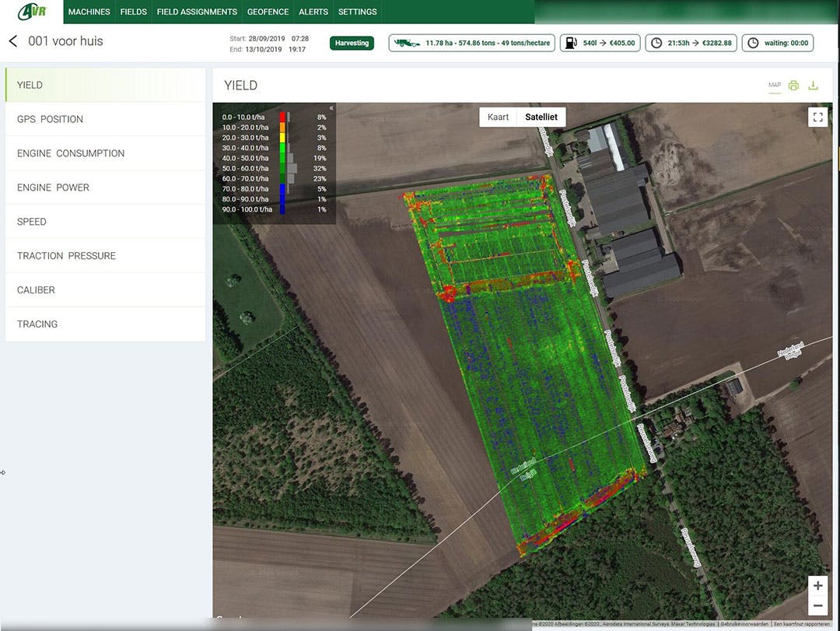Enter fullscreen map view
This screenshot has width=840, height=631.
click(817, 117)
